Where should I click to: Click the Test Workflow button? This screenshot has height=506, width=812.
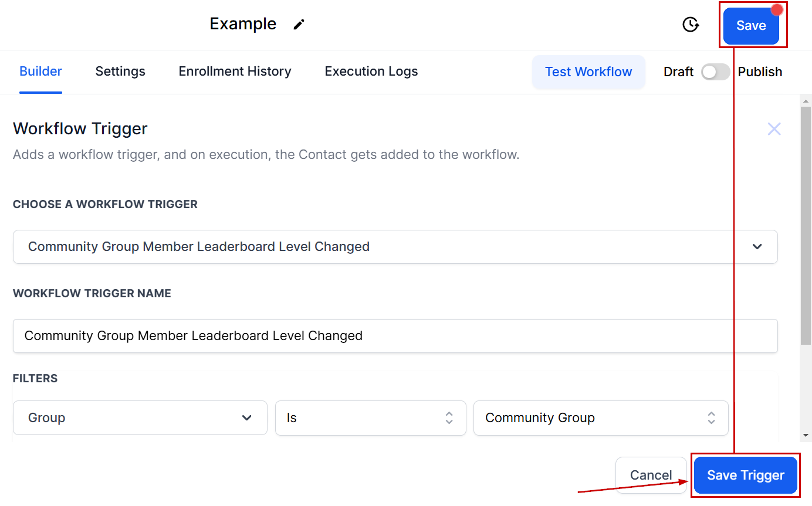[x=588, y=72]
